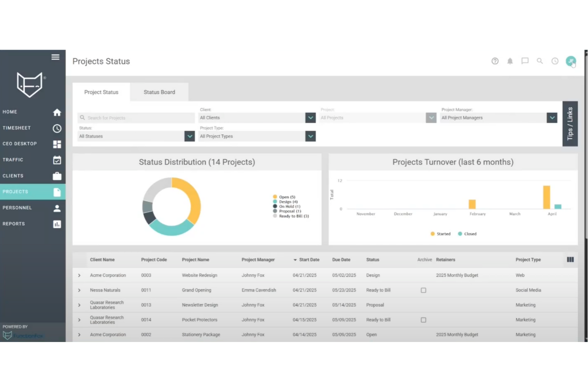
Task: Open the Tips / Links panel
Action: [x=570, y=123]
